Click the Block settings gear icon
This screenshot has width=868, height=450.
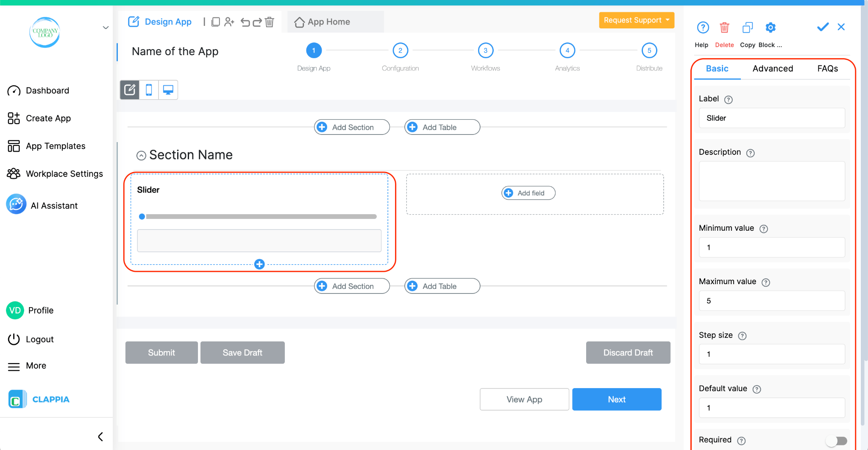pos(770,28)
